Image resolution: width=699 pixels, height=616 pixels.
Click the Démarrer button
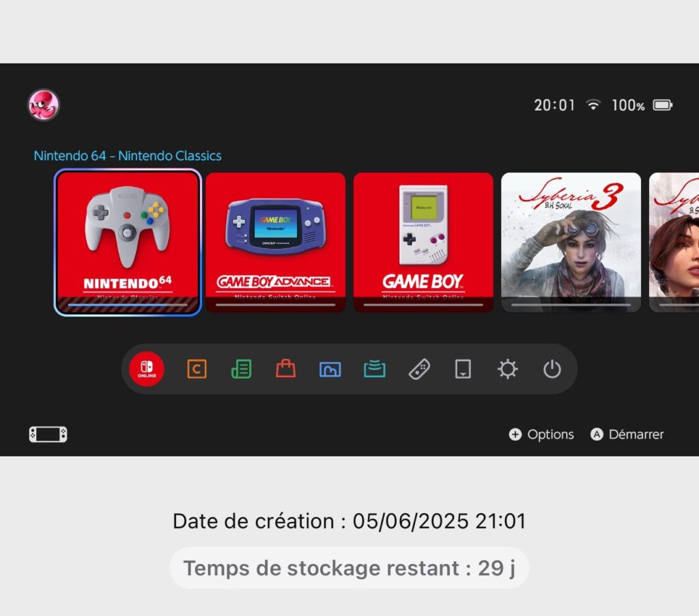pyautogui.click(x=627, y=435)
